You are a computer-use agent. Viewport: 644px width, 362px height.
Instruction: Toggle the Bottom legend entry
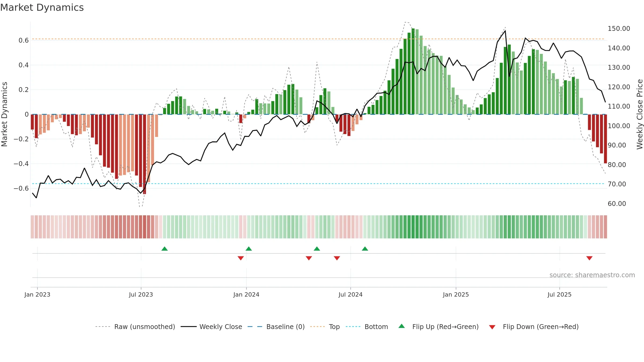367,327
